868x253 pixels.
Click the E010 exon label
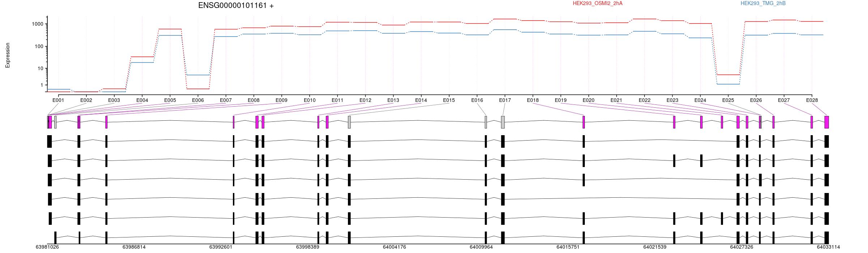click(310, 100)
